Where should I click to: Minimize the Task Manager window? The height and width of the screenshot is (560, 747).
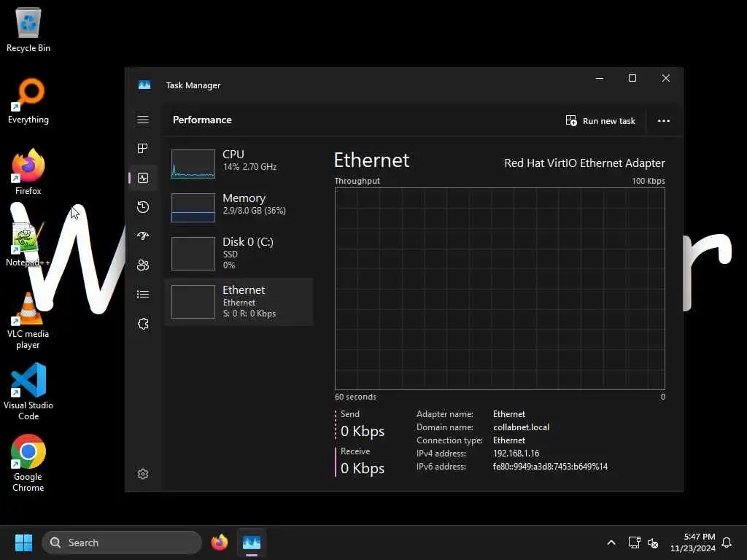[x=600, y=78]
